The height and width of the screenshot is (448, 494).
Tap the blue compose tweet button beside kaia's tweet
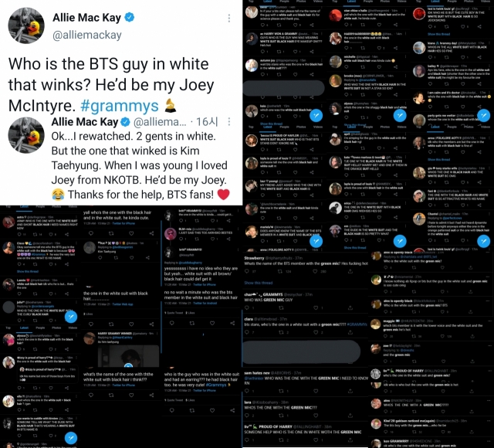(316, 115)
